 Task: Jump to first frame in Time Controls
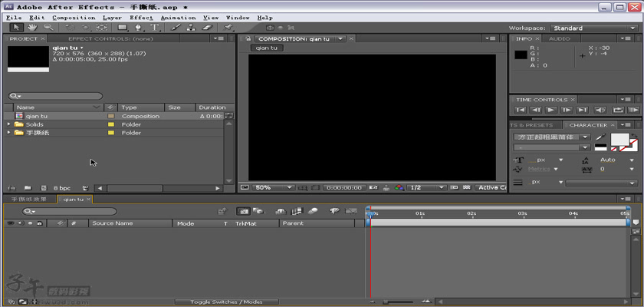(520, 111)
